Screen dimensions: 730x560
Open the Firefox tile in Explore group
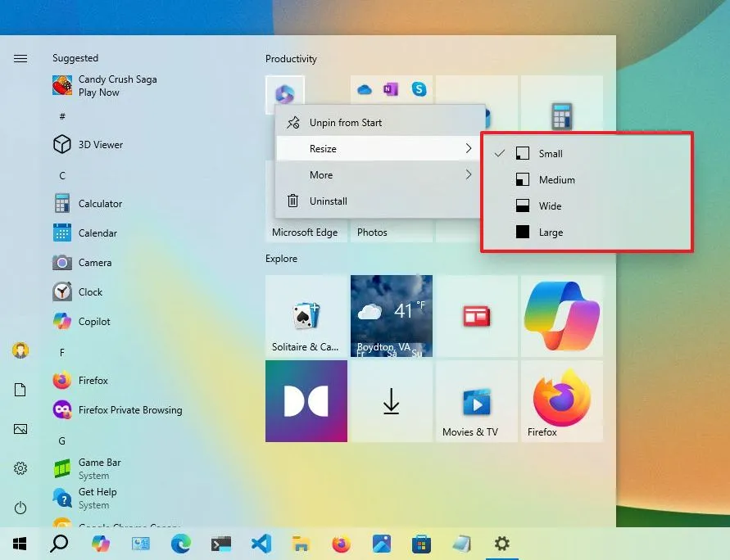pyautogui.click(x=561, y=400)
